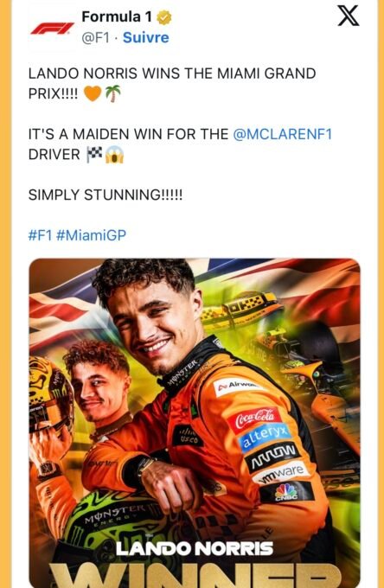The width and height of the screenshot is (384, 588).
Task: Click the Coca-Cola patch in image
Action: point(254,419)
